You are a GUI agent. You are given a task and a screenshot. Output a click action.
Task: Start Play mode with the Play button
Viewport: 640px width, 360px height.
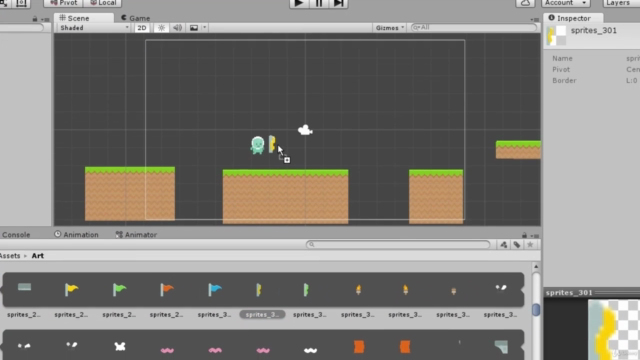coord(299,3)
